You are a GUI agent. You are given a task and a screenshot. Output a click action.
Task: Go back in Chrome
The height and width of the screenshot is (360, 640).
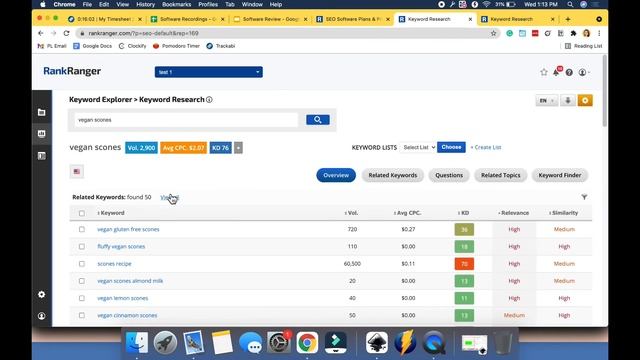pos(40,33)
